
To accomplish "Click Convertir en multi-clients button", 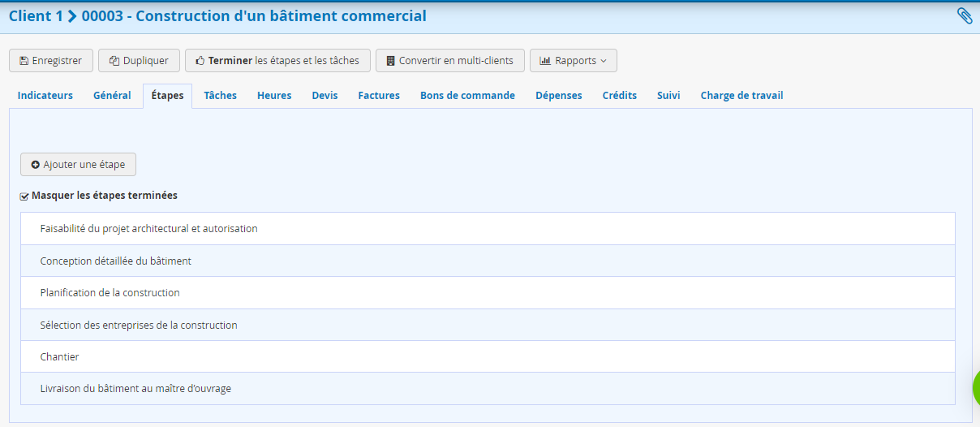I will coord(449,61).
